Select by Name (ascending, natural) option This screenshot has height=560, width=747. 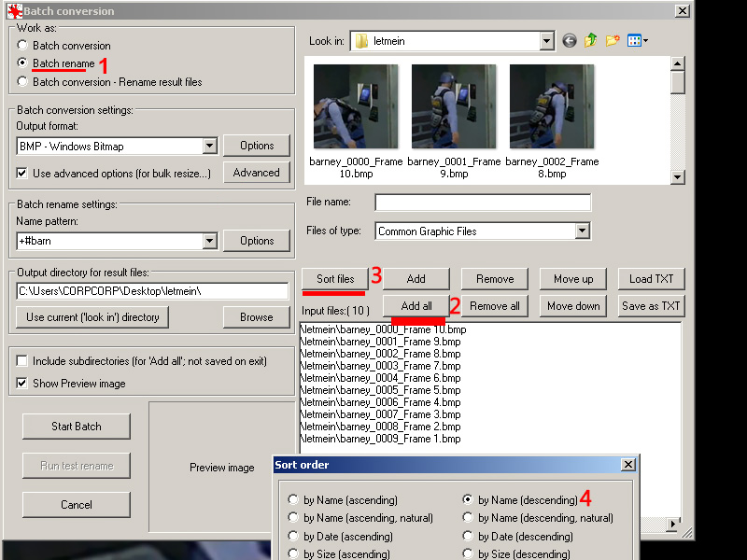pos(293,518)
